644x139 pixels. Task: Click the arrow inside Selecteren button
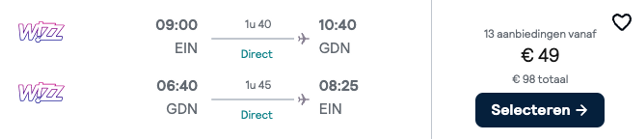pyautogui.click(x=581, y=110)
